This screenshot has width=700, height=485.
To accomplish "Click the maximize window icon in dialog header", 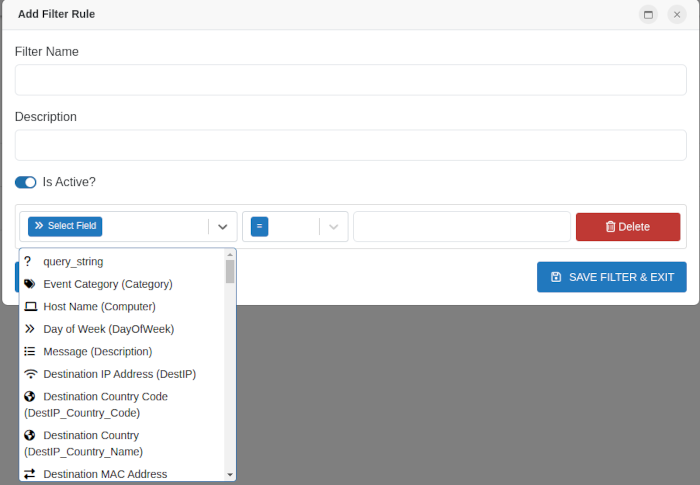I will click(x=648, y=15).
